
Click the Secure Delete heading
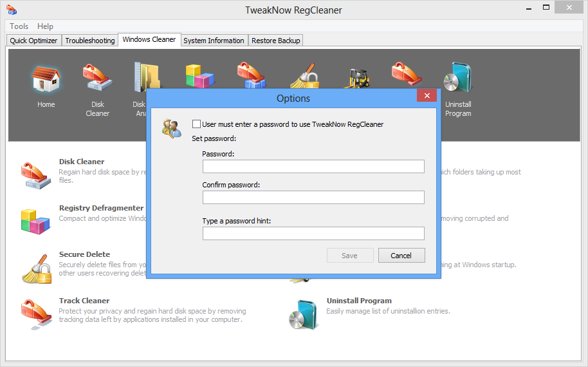(84, 254)
